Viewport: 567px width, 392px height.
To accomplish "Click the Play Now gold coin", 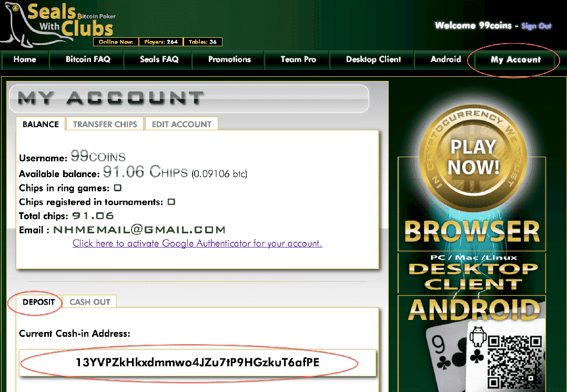I will click(x=473, y=158).
